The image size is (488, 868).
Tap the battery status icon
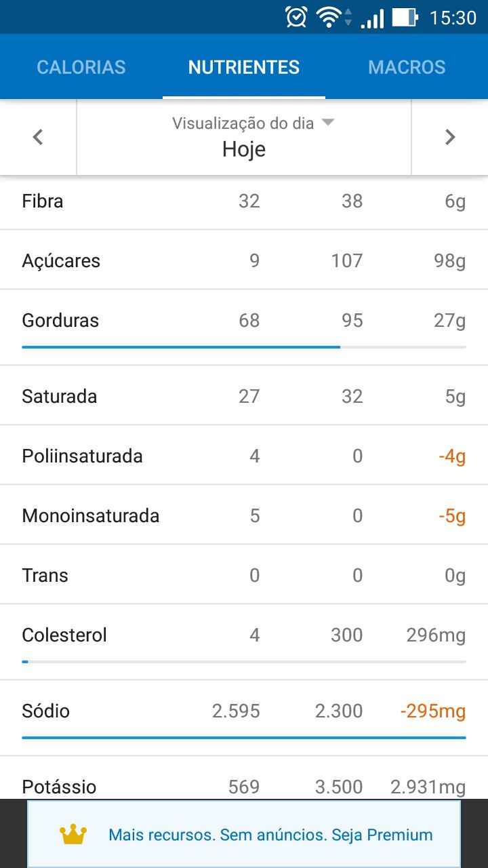point(405,17)
